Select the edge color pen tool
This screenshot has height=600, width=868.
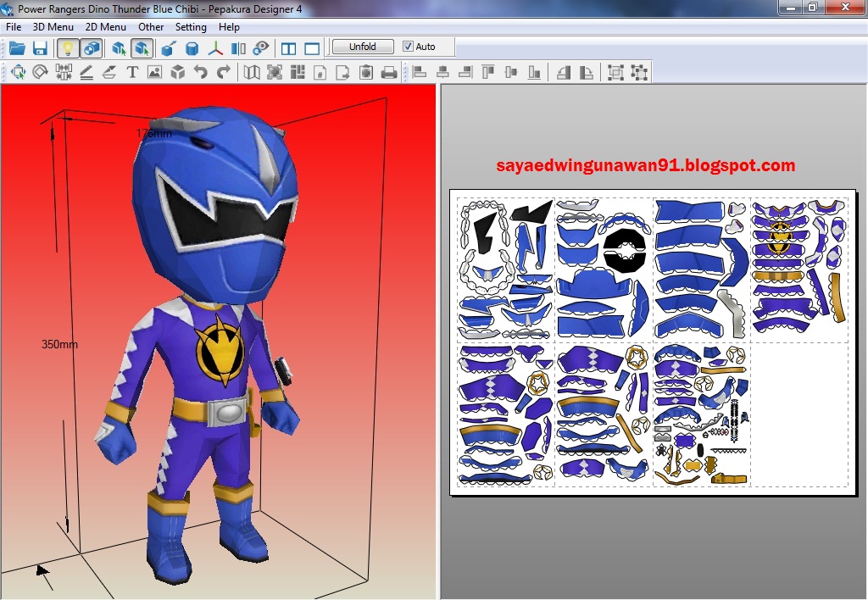[109, 72]
